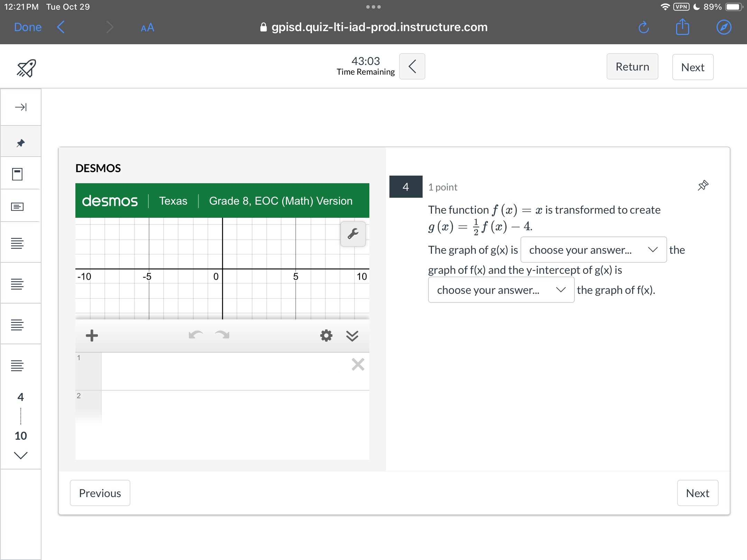Tap the WiFi status icon
The image size is (747, 560).
665,7
